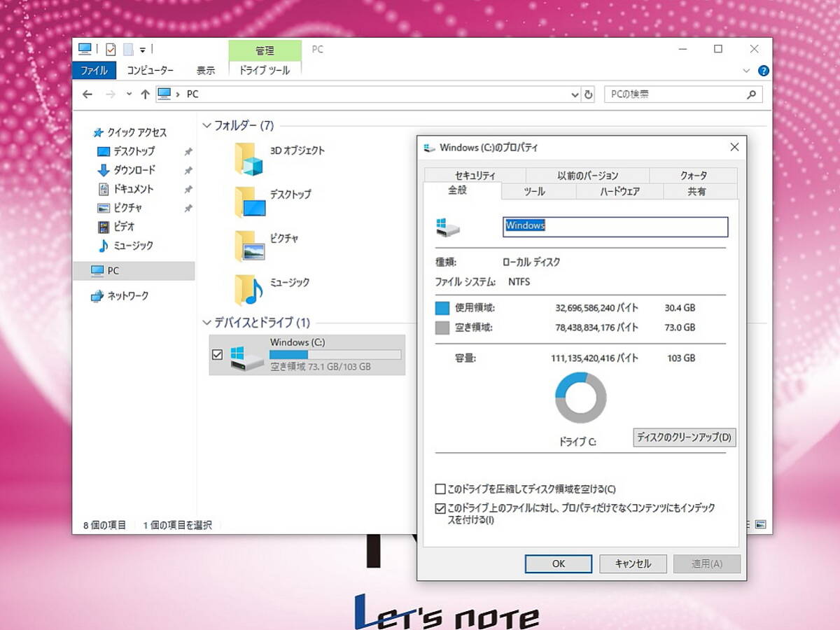The width and height of the screenshot is (840, 630).
Task: Select the ピクチャ folder icon in フォルダー
Action: 249,246
